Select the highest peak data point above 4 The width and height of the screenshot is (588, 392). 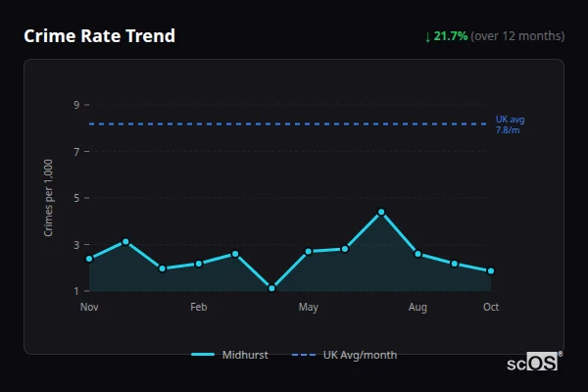point(381,212)
